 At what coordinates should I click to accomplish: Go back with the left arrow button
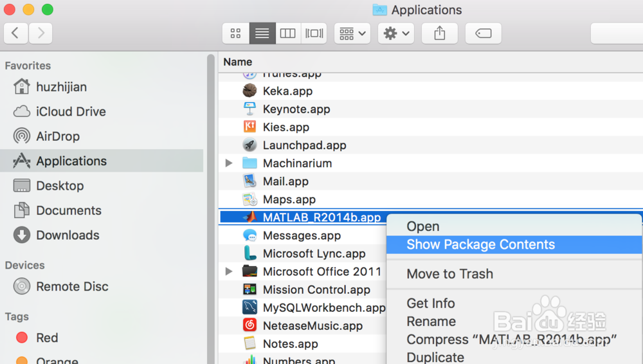pos(15,33)
